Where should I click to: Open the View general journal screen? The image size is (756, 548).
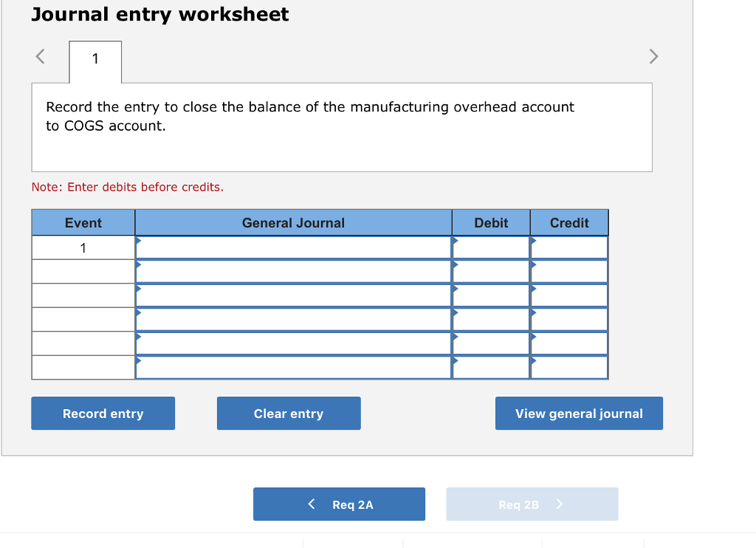click(579, 413)
